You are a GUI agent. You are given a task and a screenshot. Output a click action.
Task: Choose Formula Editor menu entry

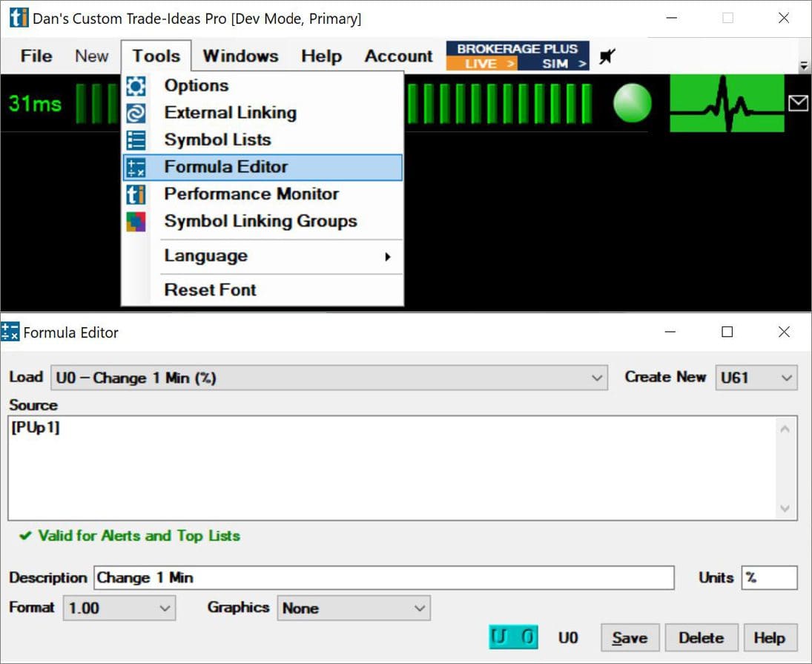[263, 167]
